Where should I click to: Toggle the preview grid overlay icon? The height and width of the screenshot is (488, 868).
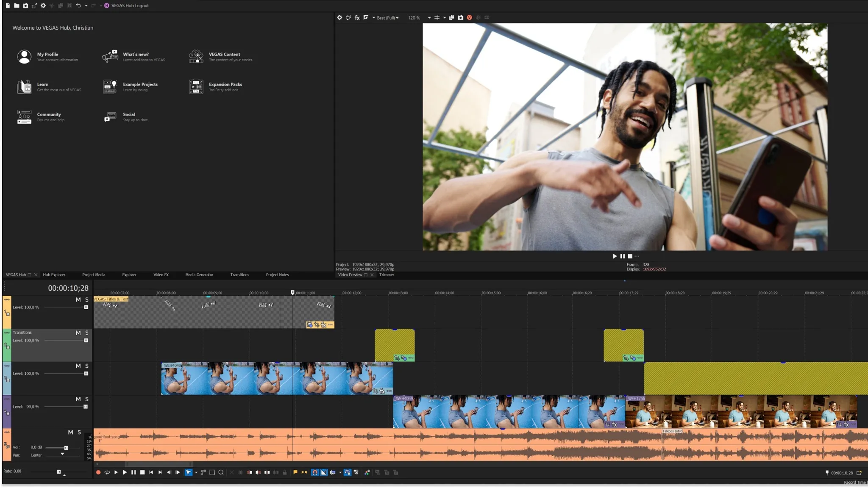tap(437, 17)
